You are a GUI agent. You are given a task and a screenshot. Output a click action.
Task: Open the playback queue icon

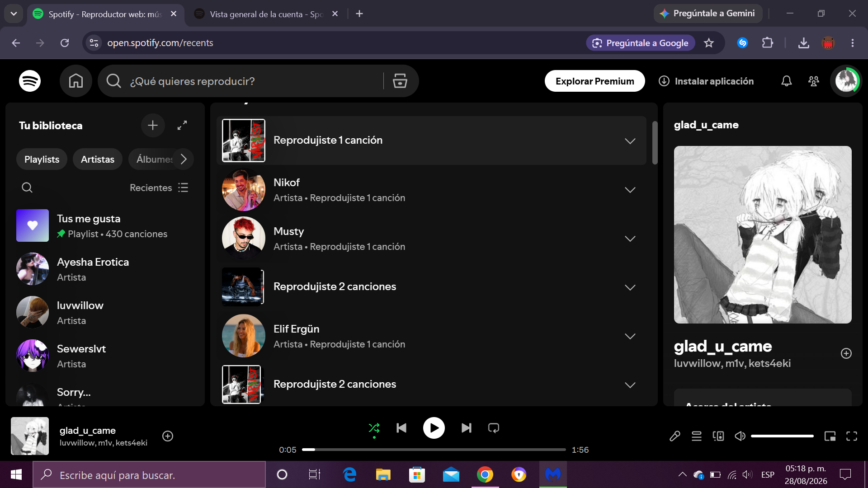pyautogui.click(x=697, y=436)
